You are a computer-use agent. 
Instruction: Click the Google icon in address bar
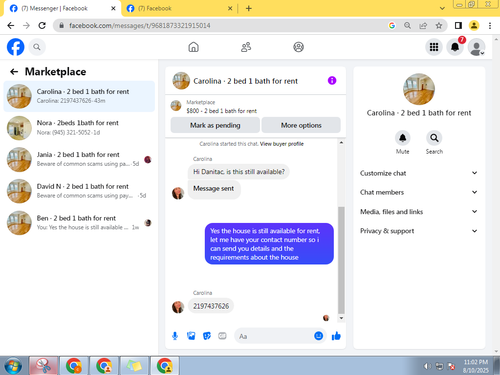pos(392,25)
